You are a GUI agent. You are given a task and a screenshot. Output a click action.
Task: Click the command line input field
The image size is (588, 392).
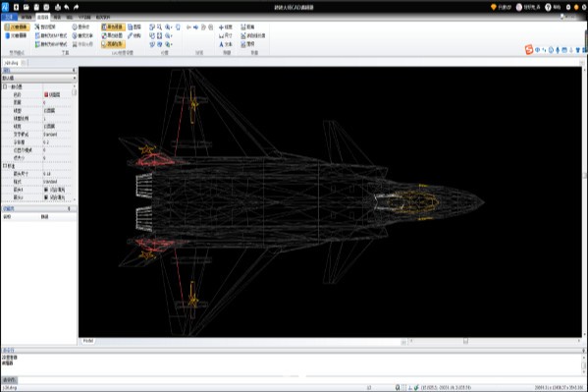(300, 380)
